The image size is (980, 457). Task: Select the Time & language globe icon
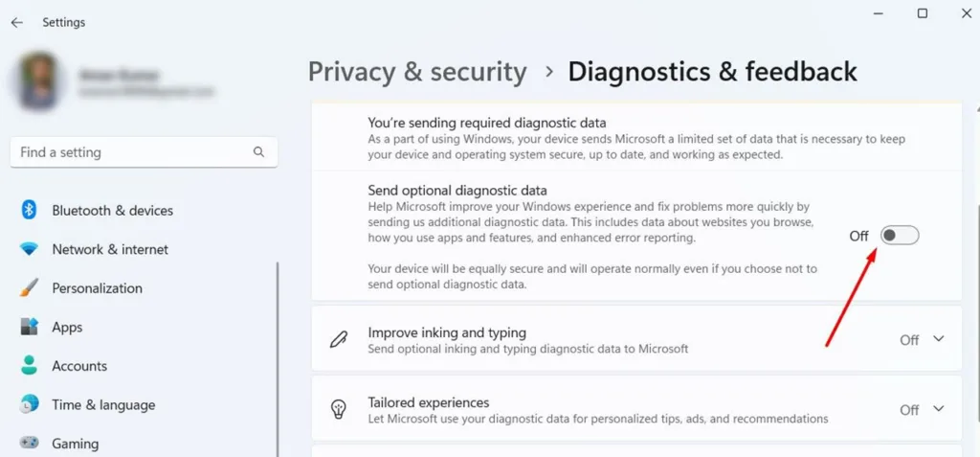click(29, 404)
